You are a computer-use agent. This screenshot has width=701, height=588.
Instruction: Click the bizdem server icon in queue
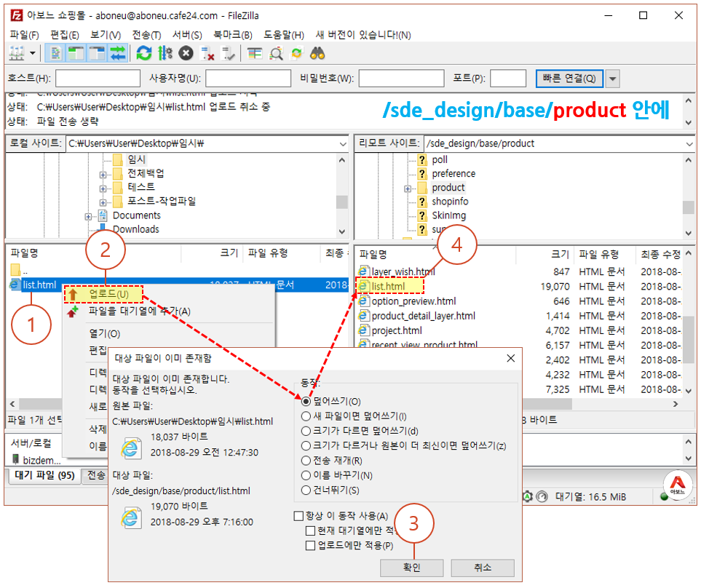pyautogui.click(x=15, y=459)
